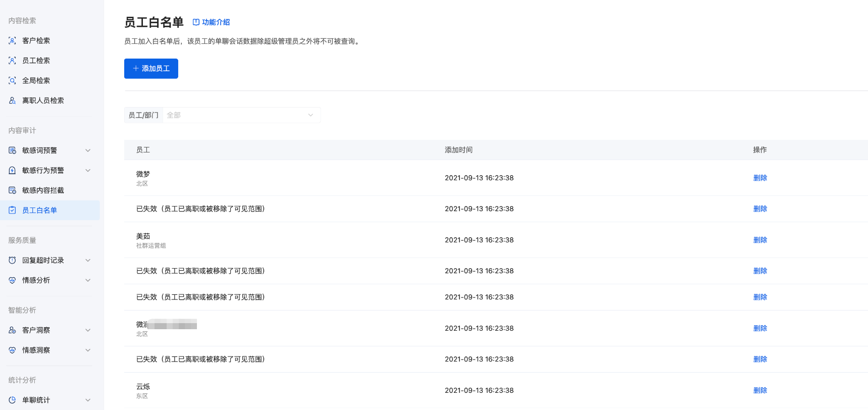
Task: Click the 情感分析 heart icon
Action: (12, 280)
